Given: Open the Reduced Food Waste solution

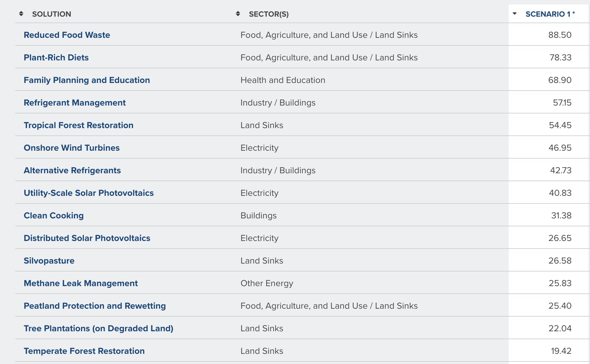Looking at the screenshot, I should coord(67,35).
